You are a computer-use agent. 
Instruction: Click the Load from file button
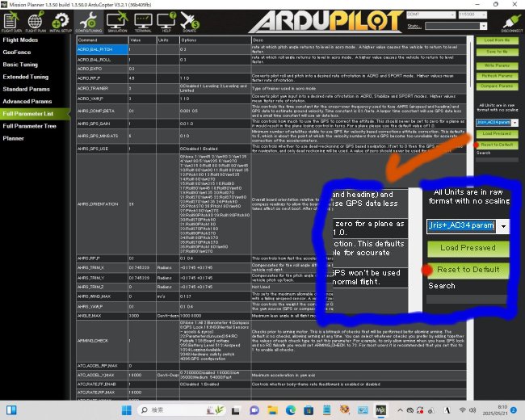497,40
